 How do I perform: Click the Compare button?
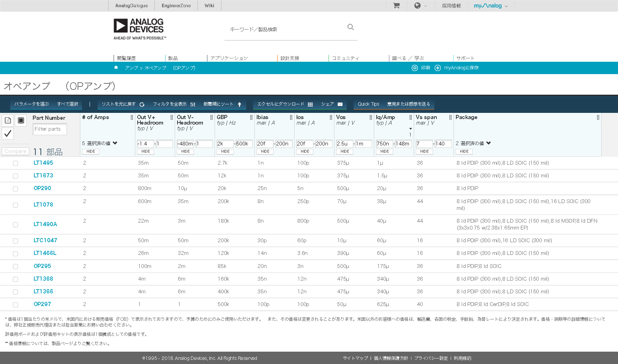[x=15, y=151]
